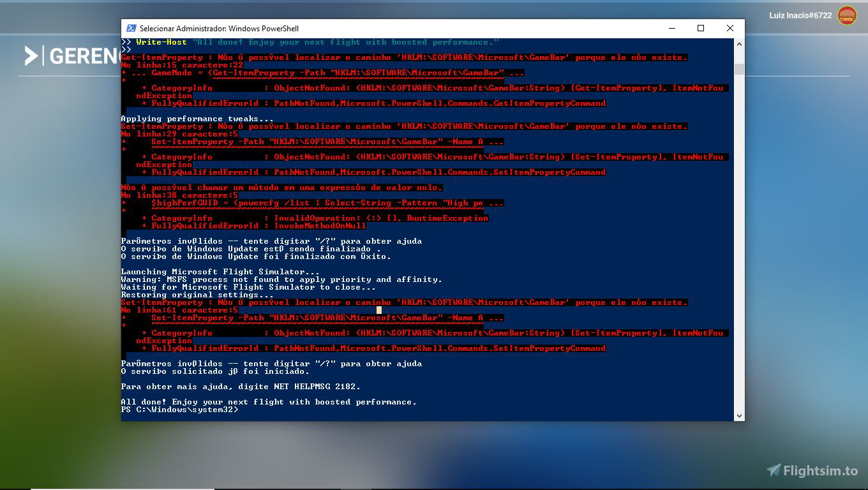Click the scrollbar up arrow
The height and width of the screenshot is (490, 868).
point(739,43)
